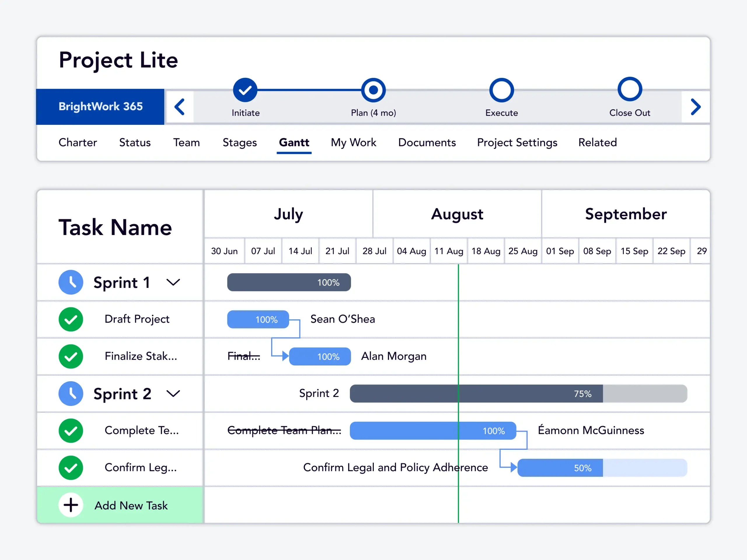Open the Stages tab
747x560 pixels.
click(x=240, y=142)
